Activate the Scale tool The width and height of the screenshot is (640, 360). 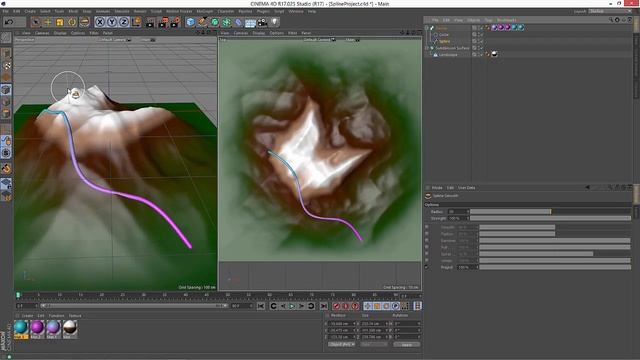60,22
